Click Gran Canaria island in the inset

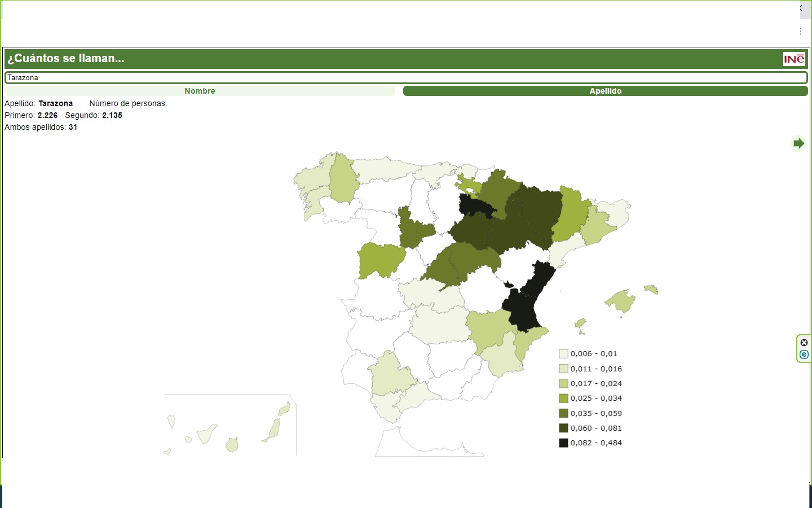232,445
